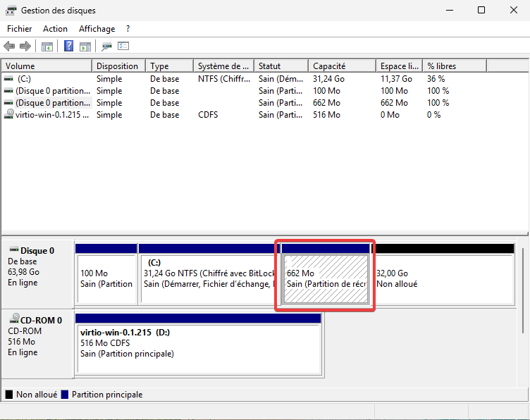Open Help via blue question mark icon
Image resolution: width=530 pixels, height=420 pixels.
[x=69, y=47]
